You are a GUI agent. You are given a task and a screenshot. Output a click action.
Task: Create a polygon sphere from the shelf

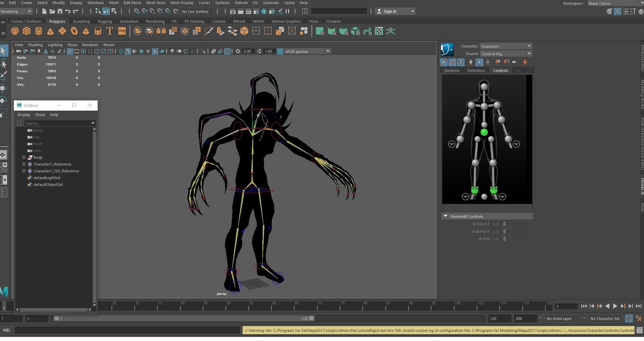[15, 31]
